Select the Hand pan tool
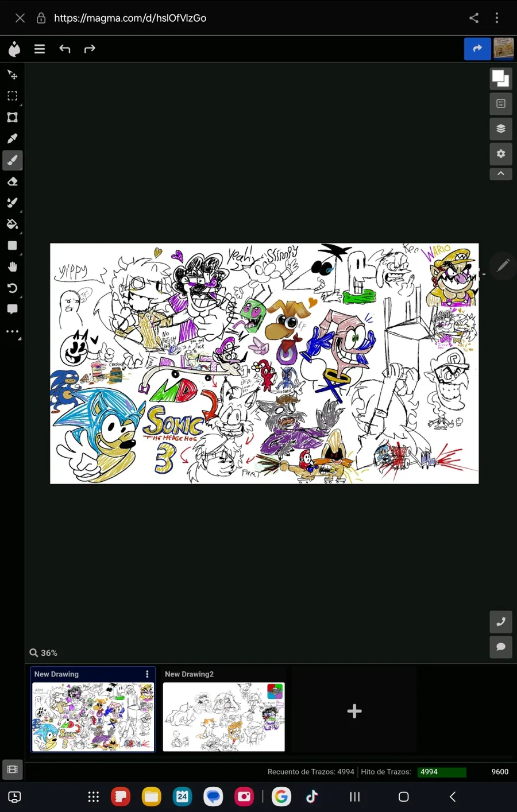 tap(12, 266)
